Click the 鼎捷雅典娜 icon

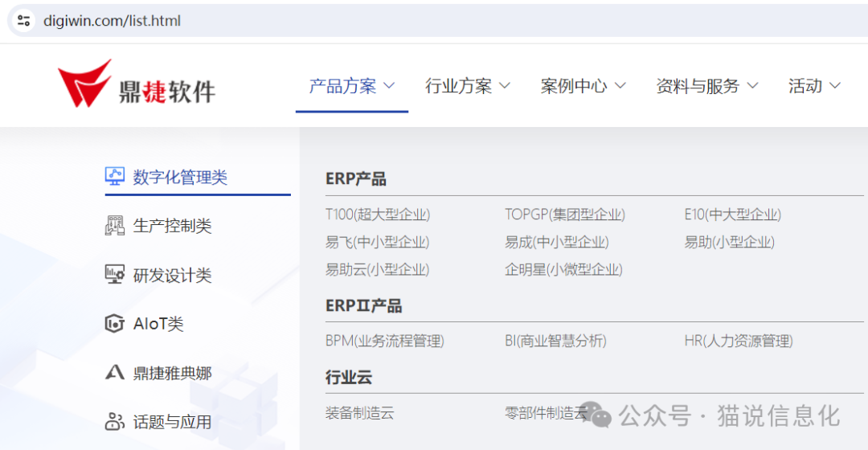click(x=115, y=373)
